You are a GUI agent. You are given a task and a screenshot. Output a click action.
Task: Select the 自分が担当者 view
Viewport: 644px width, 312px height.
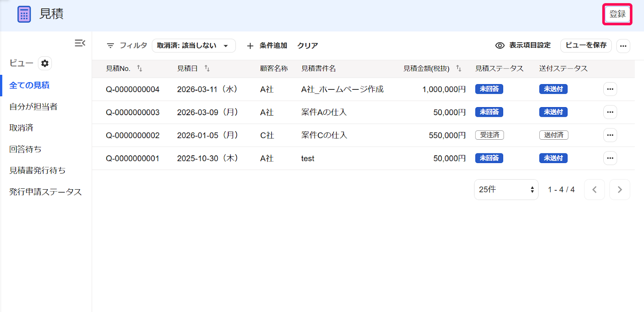point(33,107)
